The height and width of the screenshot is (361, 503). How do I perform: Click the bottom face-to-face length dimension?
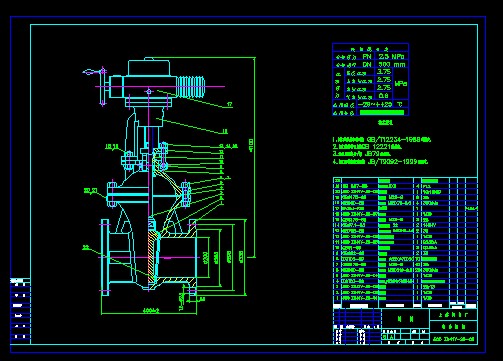pyautogui.click(x=149, y=312)
